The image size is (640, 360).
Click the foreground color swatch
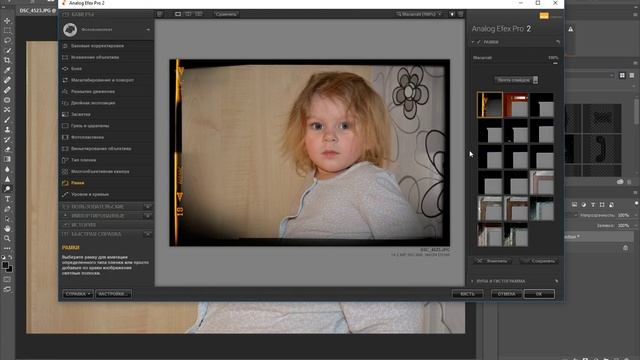(5, 266)
